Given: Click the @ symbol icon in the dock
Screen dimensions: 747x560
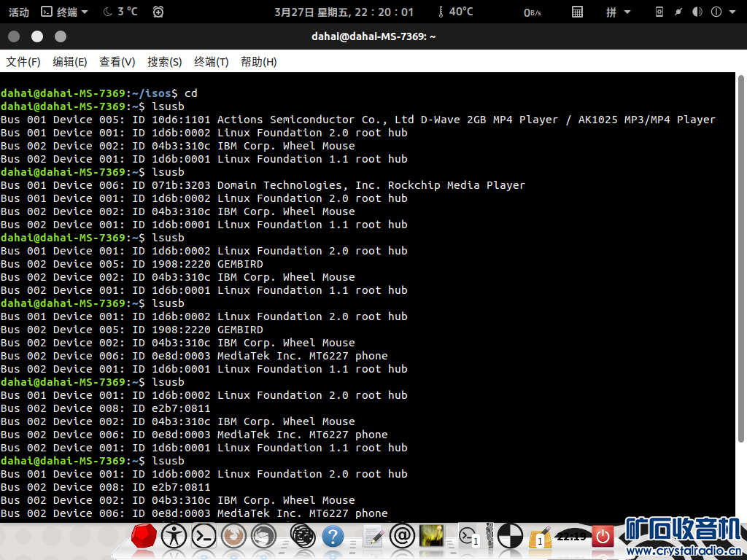Looking at the screenshot, I should [x=402, y=536].
